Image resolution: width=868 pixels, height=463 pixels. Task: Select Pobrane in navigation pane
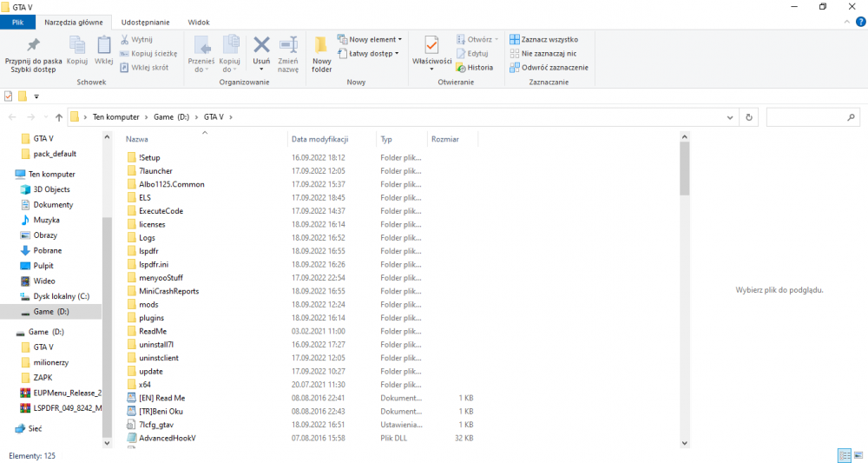point(41,250)
